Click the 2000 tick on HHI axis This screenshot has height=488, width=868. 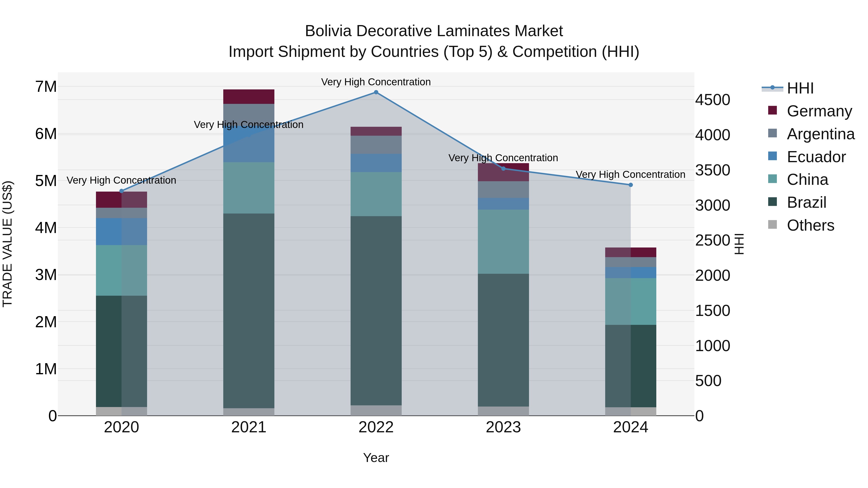[x=713, y=275]
